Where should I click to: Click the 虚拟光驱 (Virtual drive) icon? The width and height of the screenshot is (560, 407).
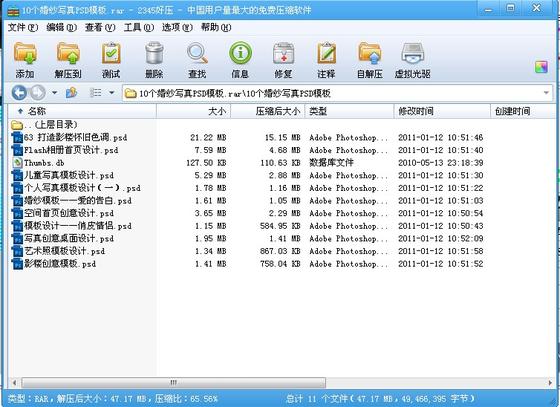tap(412, 54)
